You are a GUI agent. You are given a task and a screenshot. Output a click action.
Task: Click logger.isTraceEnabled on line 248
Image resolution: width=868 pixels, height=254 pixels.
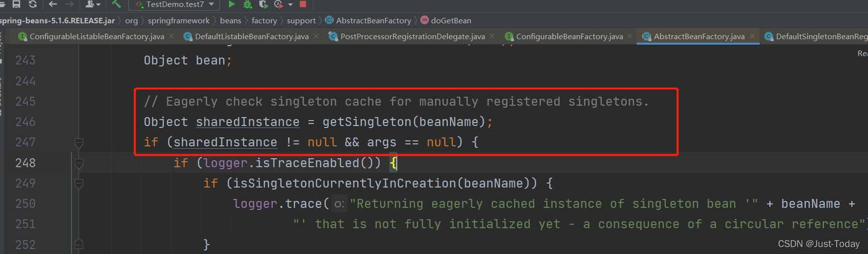click(x=281, y=163)
